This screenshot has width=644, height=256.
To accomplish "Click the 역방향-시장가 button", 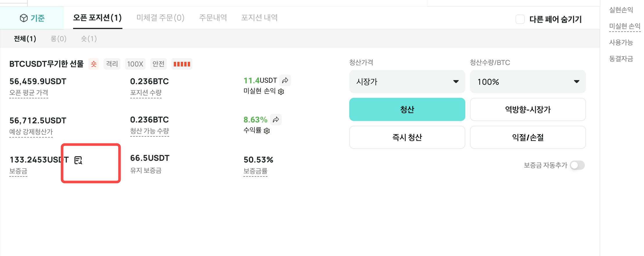I will pyautogui.click(x=528, y=109).
